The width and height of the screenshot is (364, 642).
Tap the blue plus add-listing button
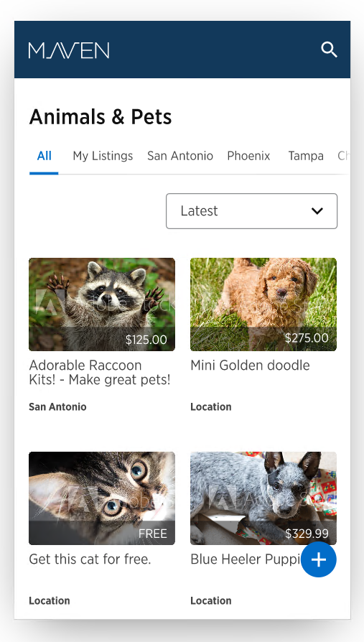(319, 559)
